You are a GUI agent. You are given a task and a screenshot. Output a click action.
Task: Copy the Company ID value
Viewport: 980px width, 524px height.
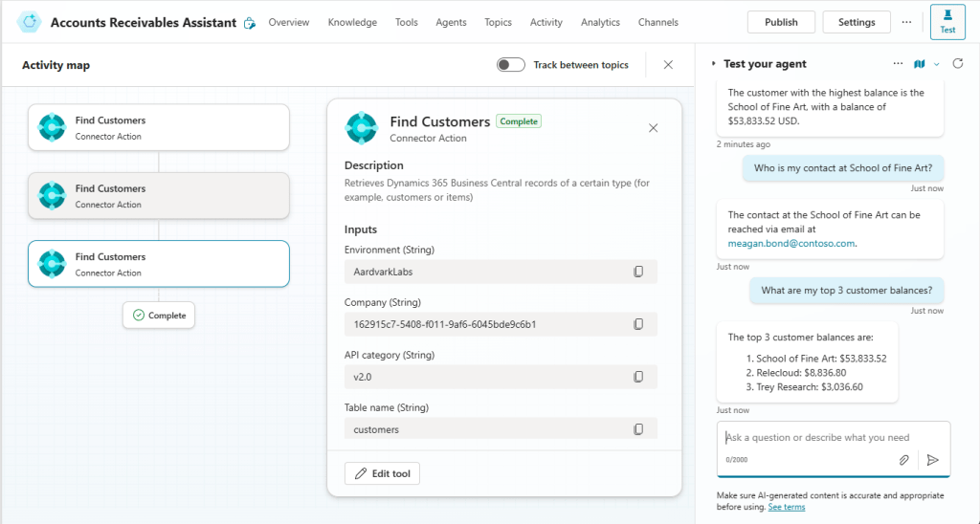click(x=638, y=324)
